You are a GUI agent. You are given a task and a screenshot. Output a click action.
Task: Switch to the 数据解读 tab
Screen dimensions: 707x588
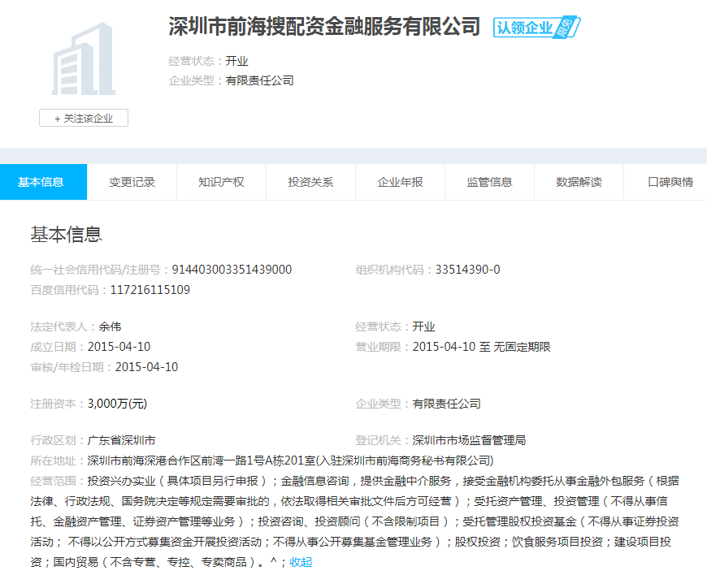click(579, 182)
